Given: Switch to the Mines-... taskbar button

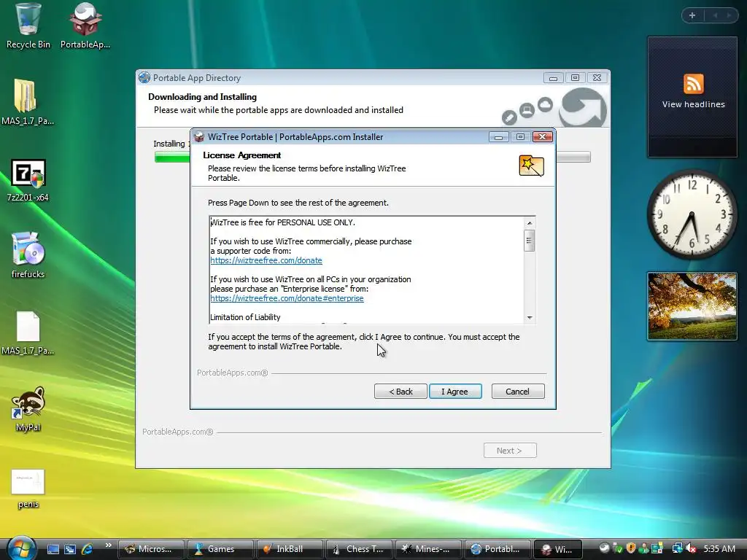Looking at the screenshot, I should point(427,549).
